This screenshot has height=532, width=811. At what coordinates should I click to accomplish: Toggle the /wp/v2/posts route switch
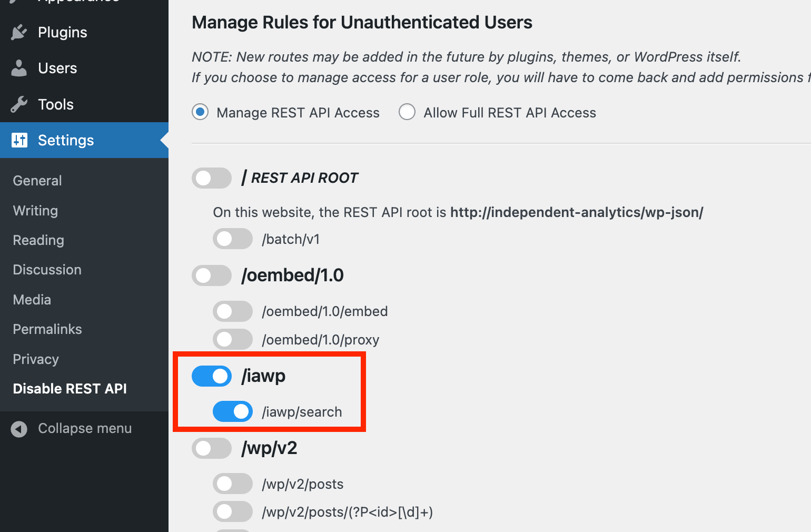tap(232, 484)
